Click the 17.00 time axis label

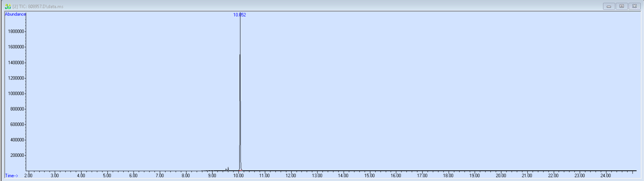tap(422, 176)
